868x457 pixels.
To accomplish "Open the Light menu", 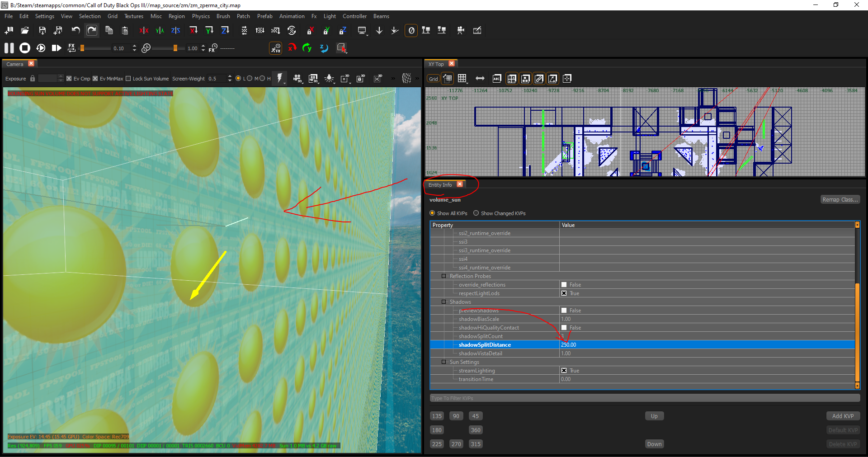I will pos(330,16).
